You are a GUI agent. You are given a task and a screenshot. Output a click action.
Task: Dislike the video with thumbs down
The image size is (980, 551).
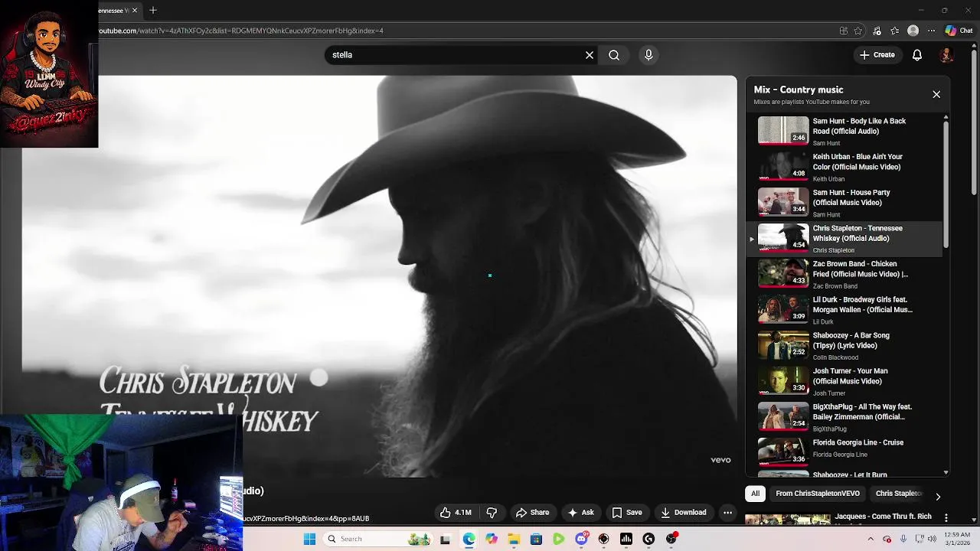pyautogui.click(x=492, y=513)
